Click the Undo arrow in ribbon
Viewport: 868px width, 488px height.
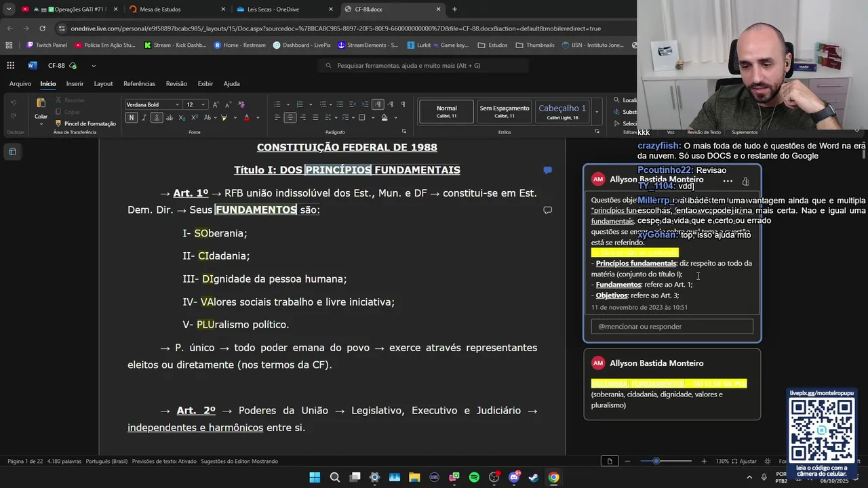[x=13, y=102]
